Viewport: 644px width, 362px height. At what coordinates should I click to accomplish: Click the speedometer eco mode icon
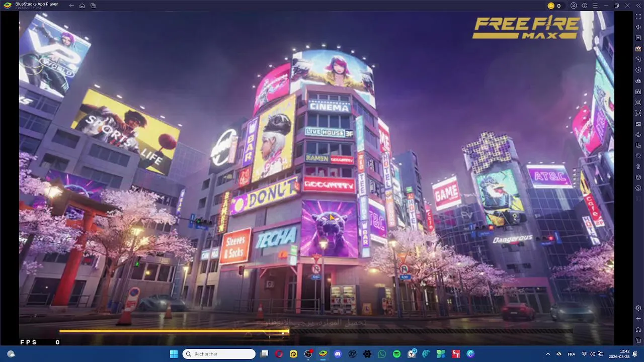coord(638,188)
